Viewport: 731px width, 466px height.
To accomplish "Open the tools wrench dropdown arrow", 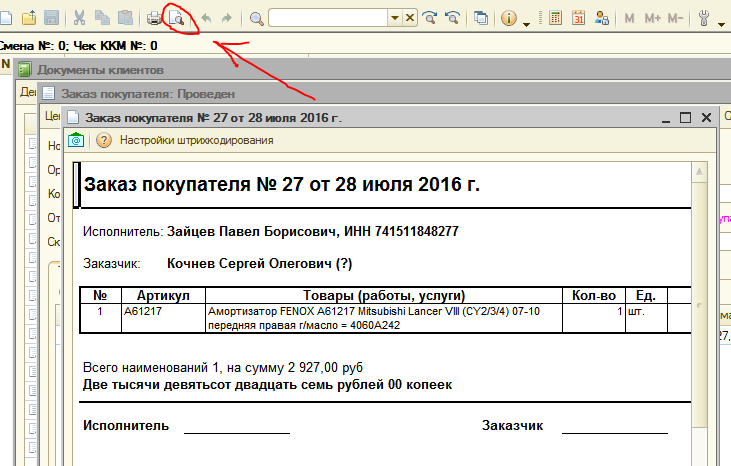I will [721, 20].
